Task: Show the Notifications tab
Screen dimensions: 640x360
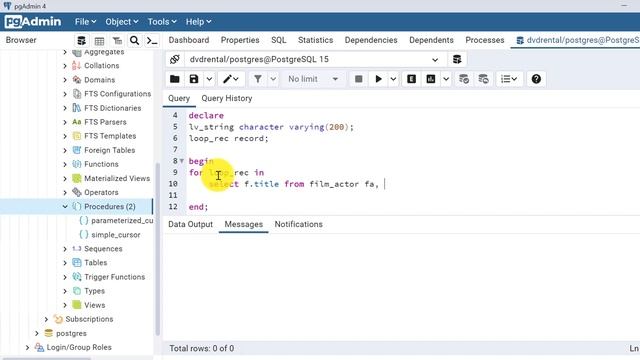Action: (298, 224)
